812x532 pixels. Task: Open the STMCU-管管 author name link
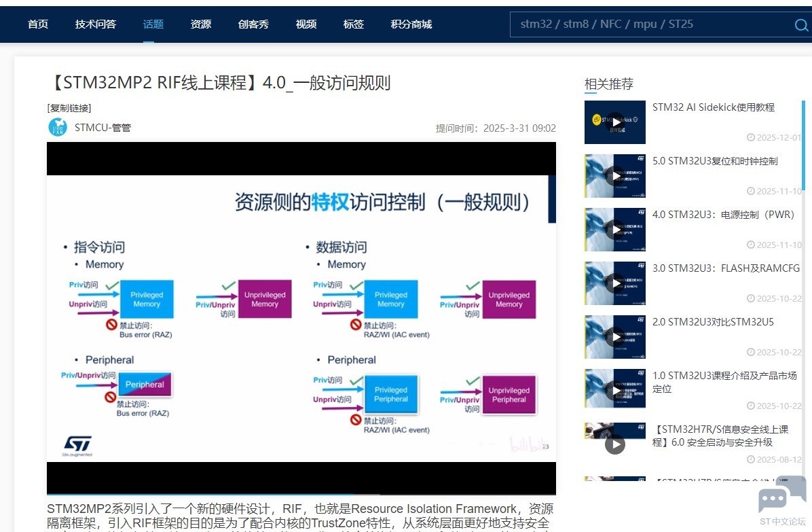pyautogui.click(x=103, y=128)
